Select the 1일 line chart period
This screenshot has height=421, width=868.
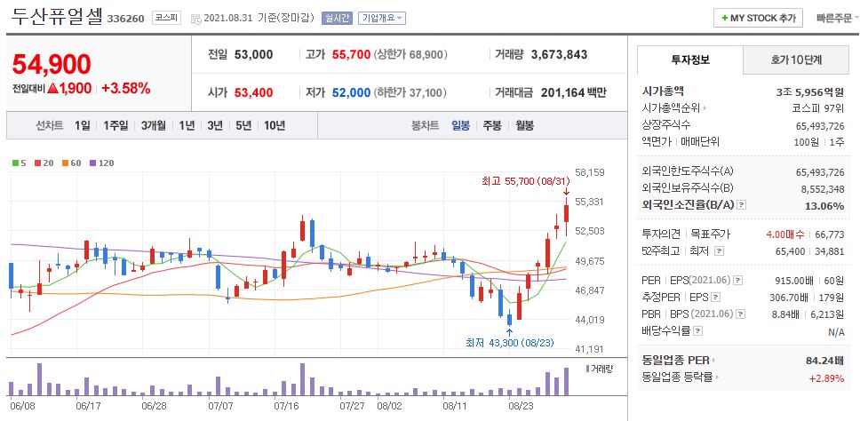coord(82,125)
